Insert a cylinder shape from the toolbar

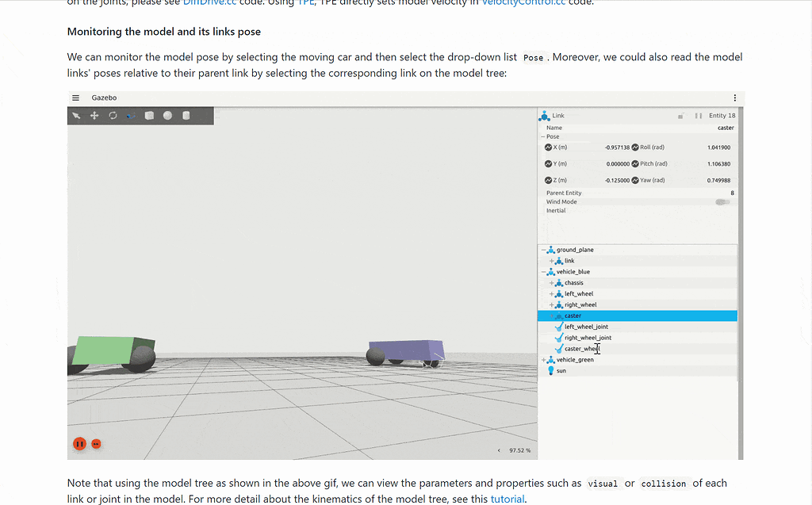tap(186, 116)
